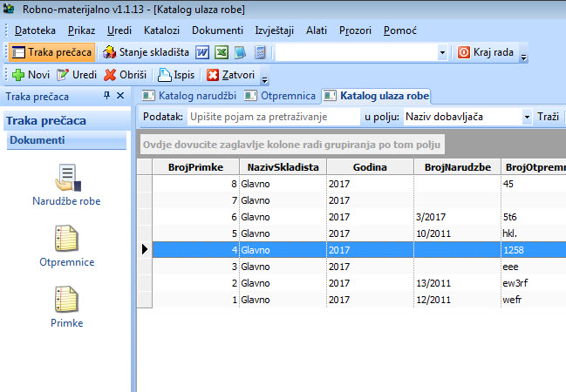Open the calculator icon in toolbar
Image resolution: width=566 pixels, height=392 pixels.
(x=260, y=52)
